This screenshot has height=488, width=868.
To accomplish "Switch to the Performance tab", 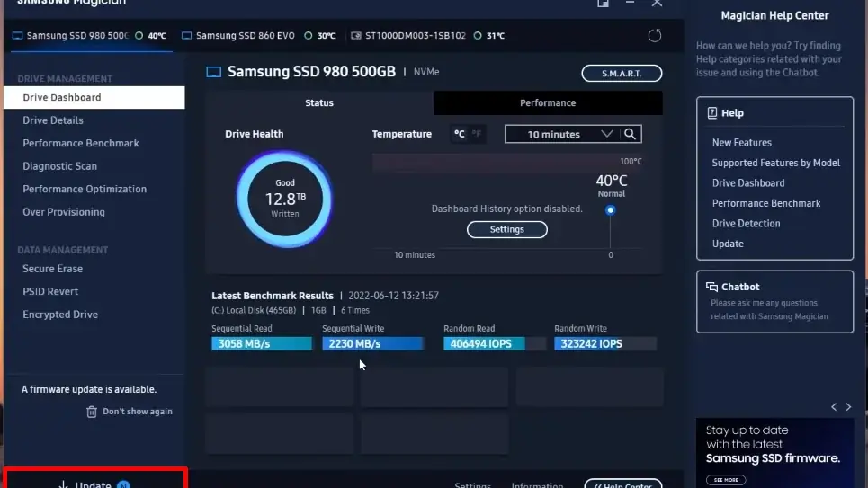I will pos(548,103).
